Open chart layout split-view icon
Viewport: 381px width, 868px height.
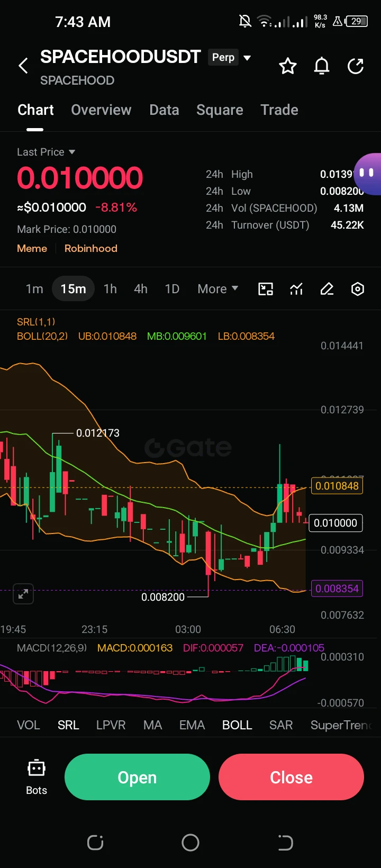click(266, 289)
